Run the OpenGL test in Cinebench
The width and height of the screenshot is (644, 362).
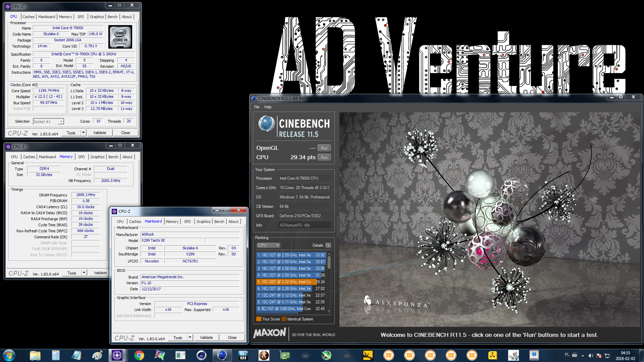pyautogui.click(x=324, y=148)
